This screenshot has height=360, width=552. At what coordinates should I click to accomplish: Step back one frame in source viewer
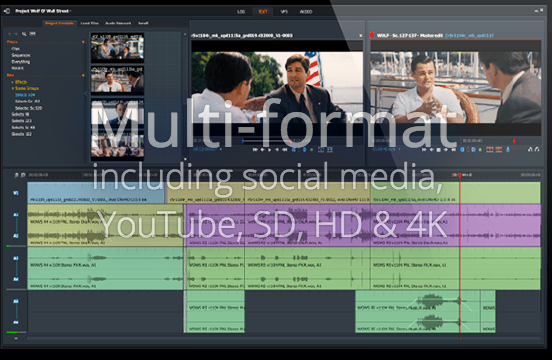[262, 150]
